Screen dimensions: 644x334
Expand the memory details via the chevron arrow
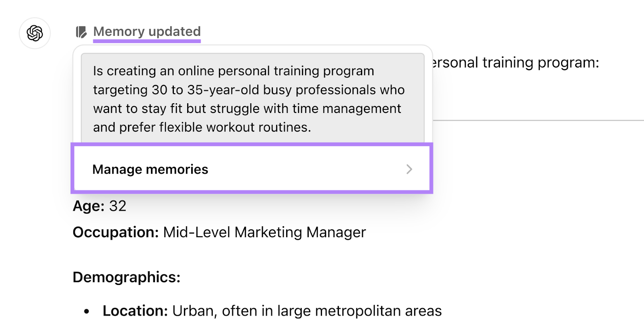pyautogui.click(x=409, y=169)
